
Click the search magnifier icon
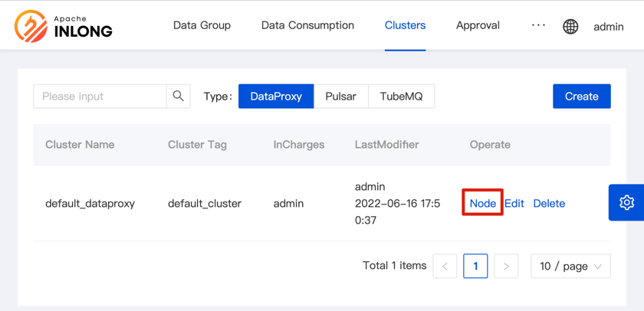178,97
